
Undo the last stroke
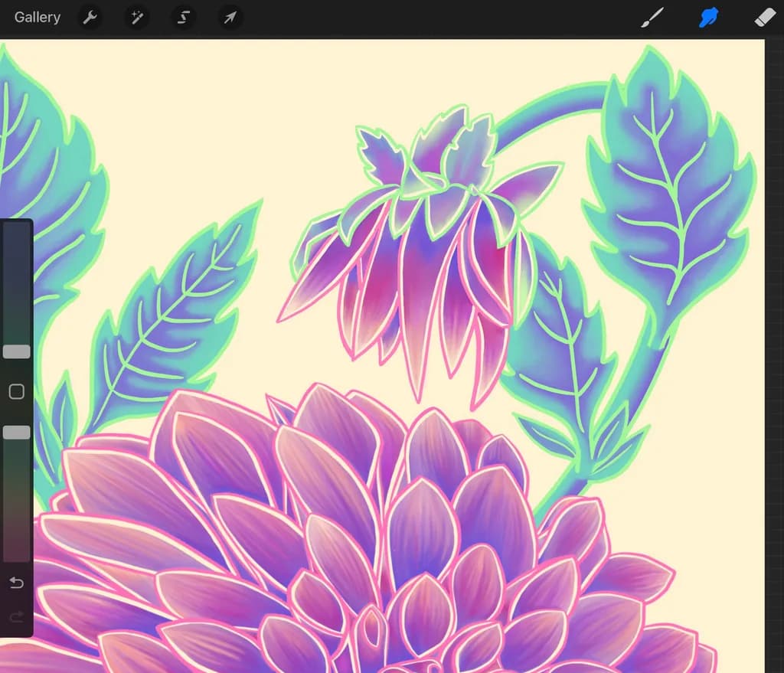(17, 583)
